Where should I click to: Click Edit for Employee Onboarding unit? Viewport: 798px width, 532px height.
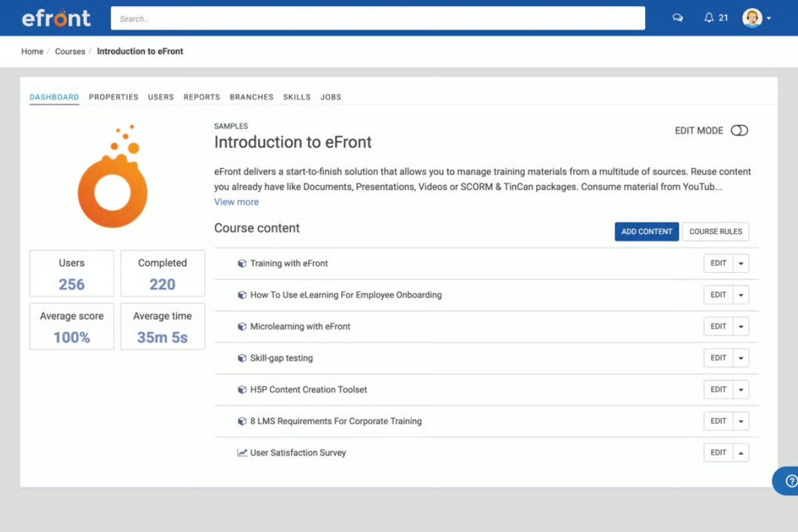click(x=719, y=295)
